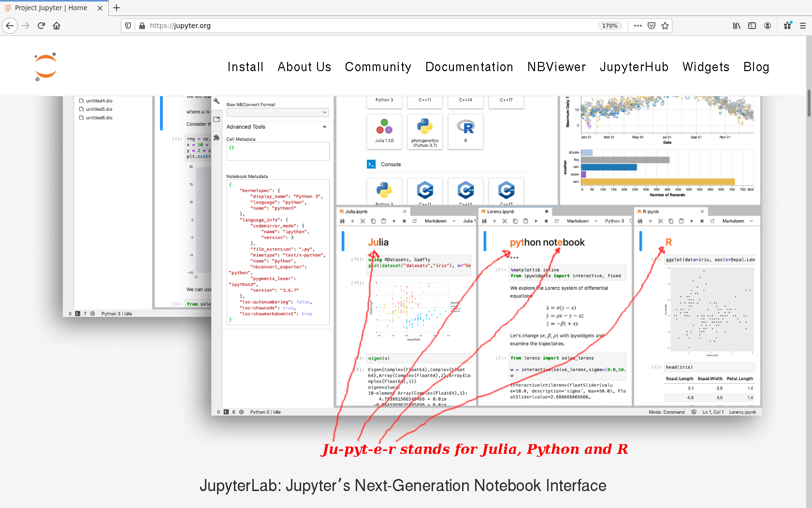Click the page's vertical scrollbar thumb
Screen dimensions: 812x508
[x=809, y=103]
